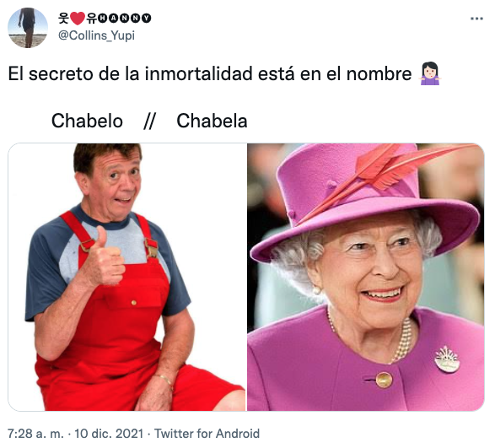The image size is (495, 448).
Task: Click the display name with heart emoji
Action: (x=105, y=19)
